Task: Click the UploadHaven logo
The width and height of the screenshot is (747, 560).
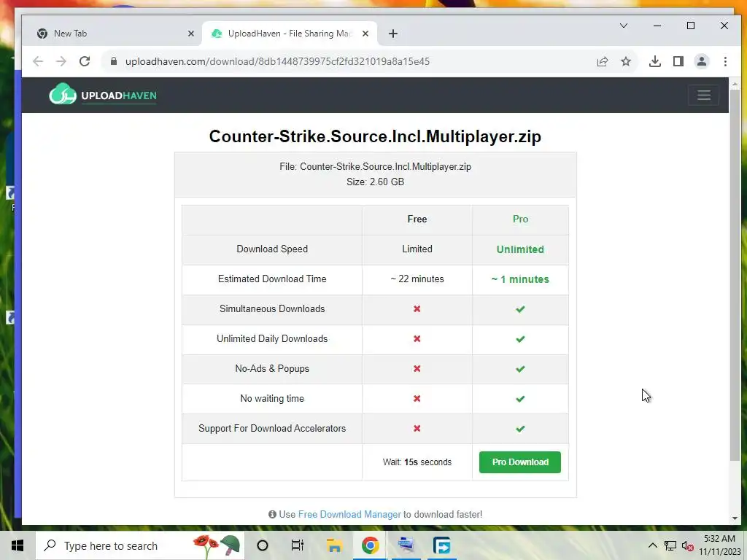Action: tap(103, 94)
